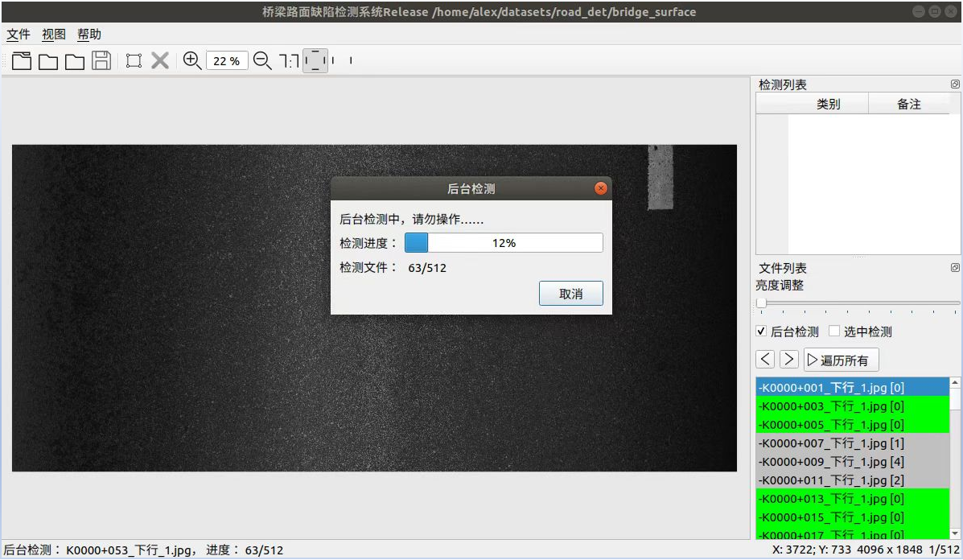
Task: Click the 亮度调整 slider handle
Action: pos(761,303)
